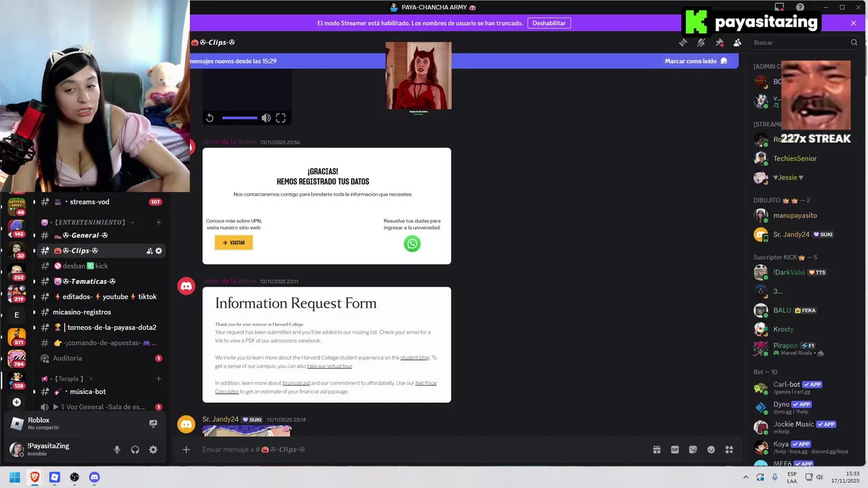Replay the video with the restart icon
This screenshot has height=488, width=868.
210,118
